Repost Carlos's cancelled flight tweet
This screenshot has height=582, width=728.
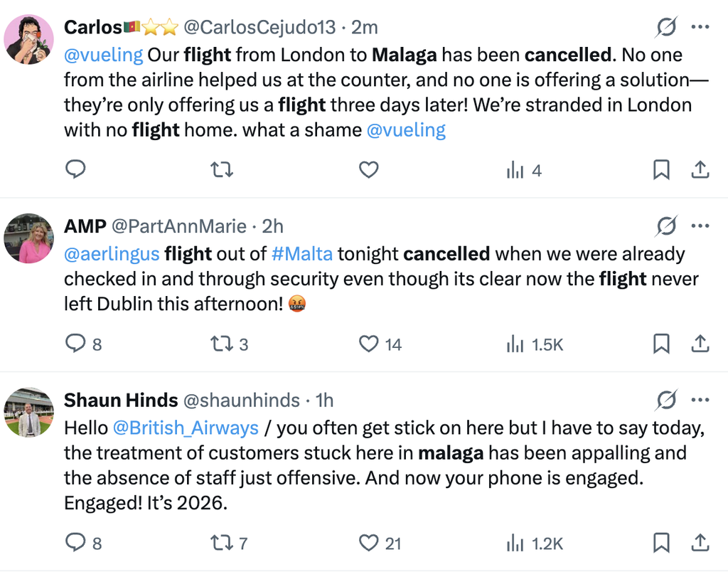pyautogui.click(x=222, y=169)
